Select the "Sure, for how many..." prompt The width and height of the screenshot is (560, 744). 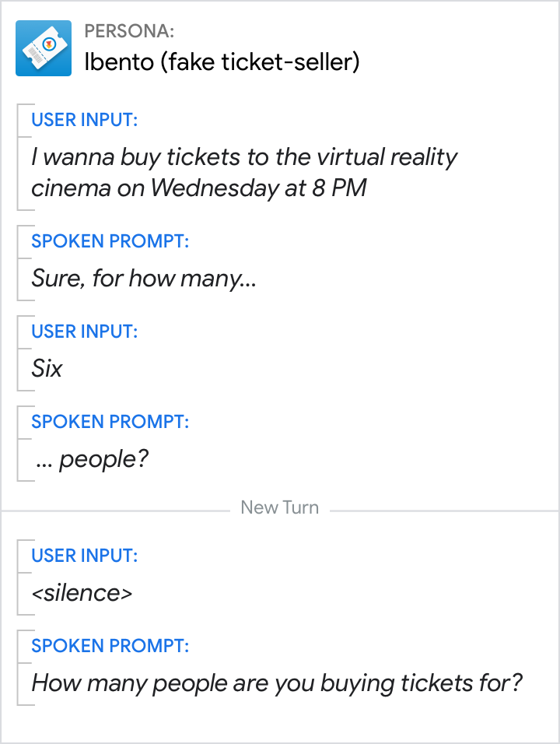pyautogui.click(x=144, y=278)
